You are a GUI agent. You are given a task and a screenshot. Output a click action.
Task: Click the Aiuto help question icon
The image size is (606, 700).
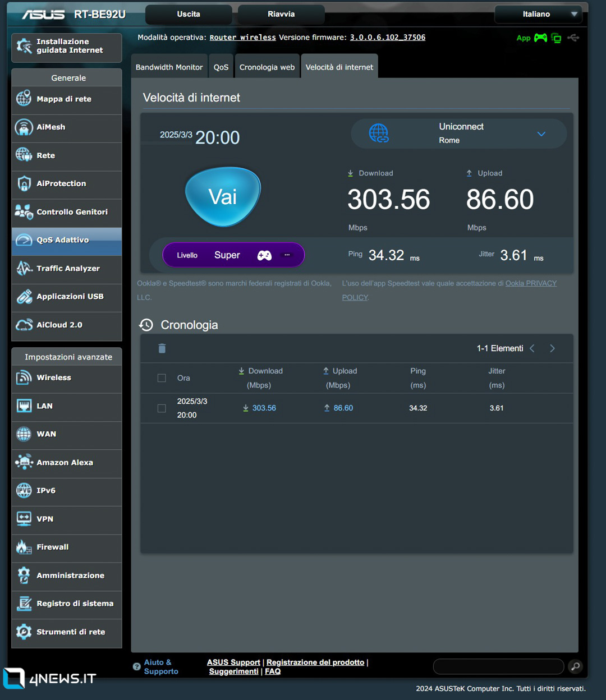tap(136, 667)
